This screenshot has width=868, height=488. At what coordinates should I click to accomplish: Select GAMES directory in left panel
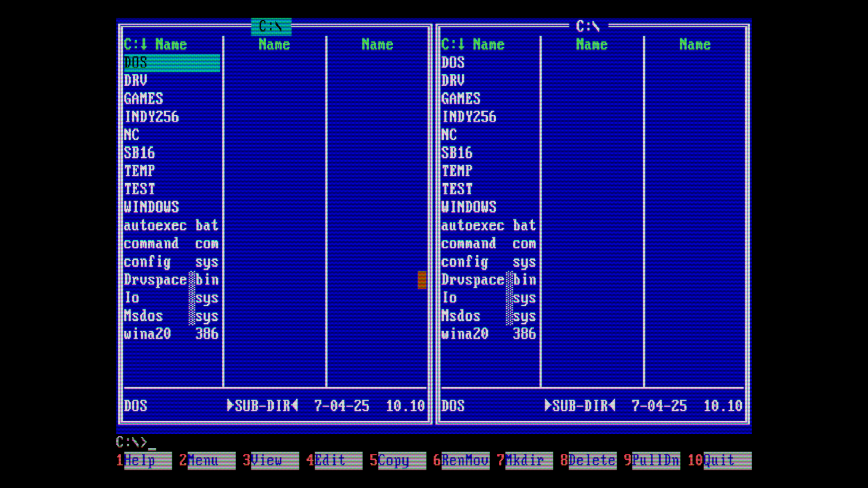172,99
